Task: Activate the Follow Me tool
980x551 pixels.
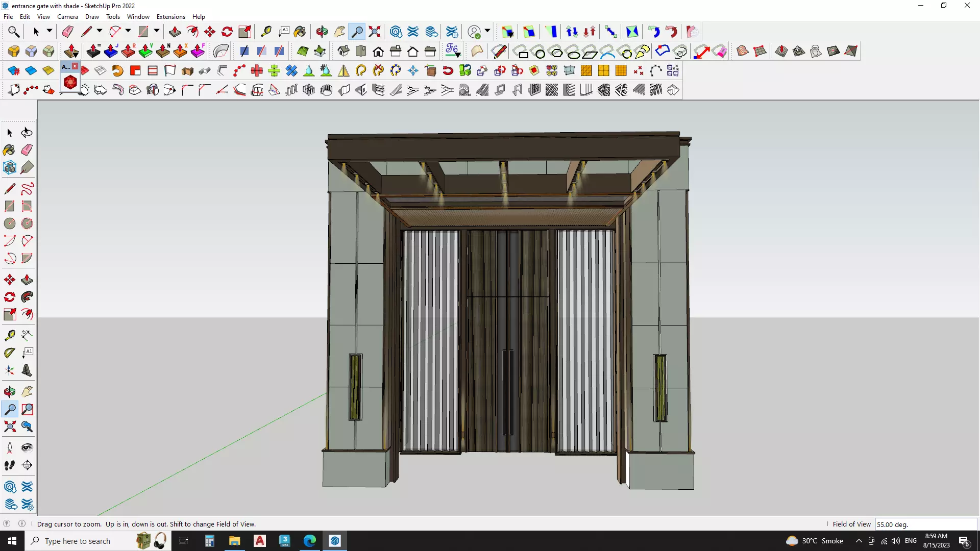Action: 27,297
